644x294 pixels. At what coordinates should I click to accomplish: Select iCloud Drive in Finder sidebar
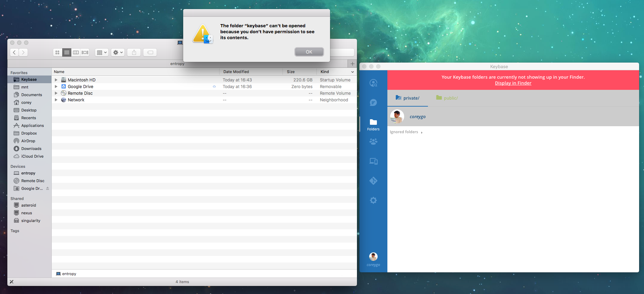tap(29, 157)
